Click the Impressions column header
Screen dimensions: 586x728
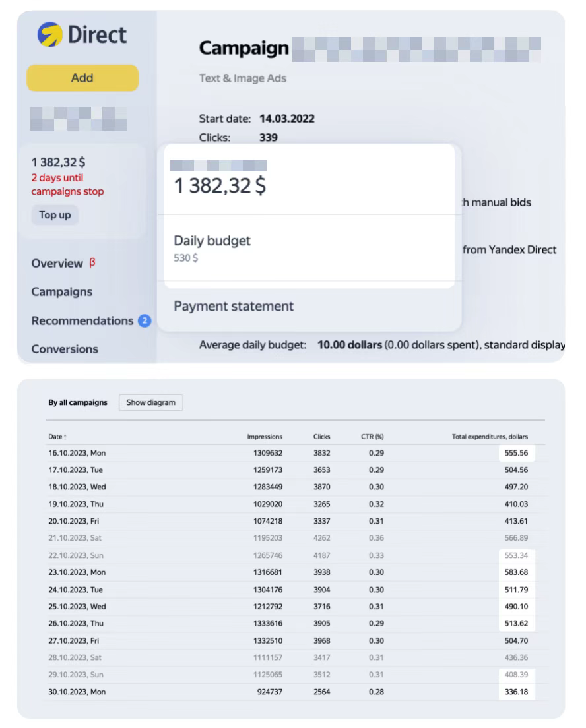265,437
